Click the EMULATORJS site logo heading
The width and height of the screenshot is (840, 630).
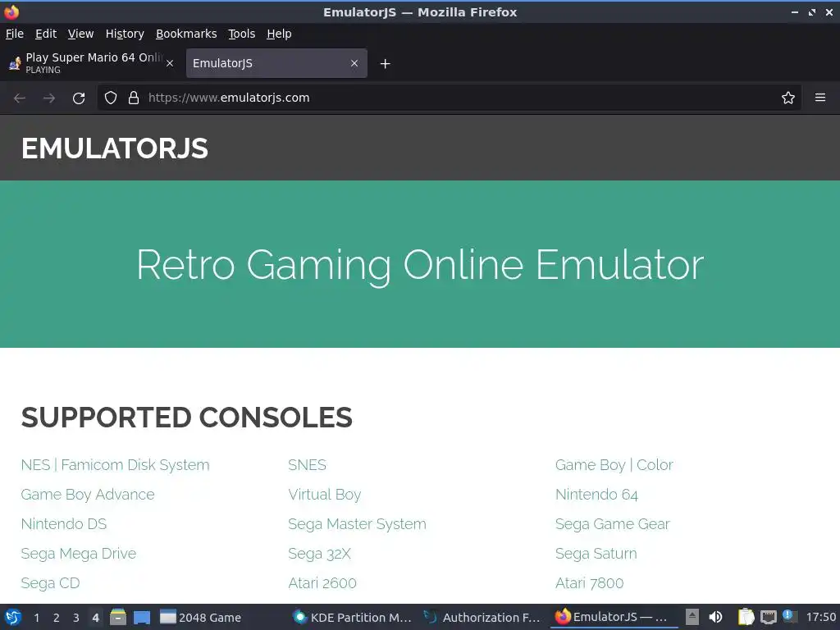[x=115, y=148]
